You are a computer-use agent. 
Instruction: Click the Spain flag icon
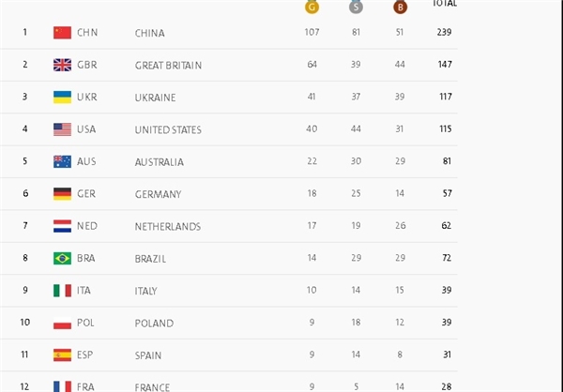click(x=63, y=354)
